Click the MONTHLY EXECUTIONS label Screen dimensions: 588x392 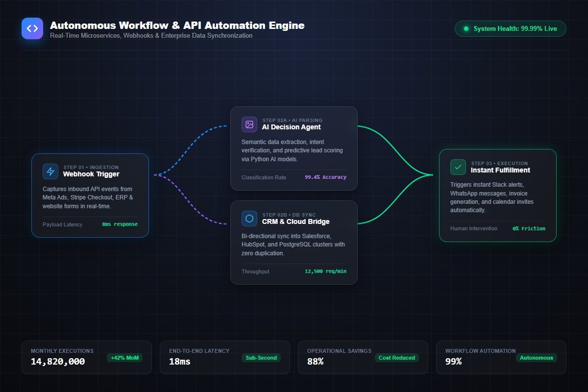[62, 351]
